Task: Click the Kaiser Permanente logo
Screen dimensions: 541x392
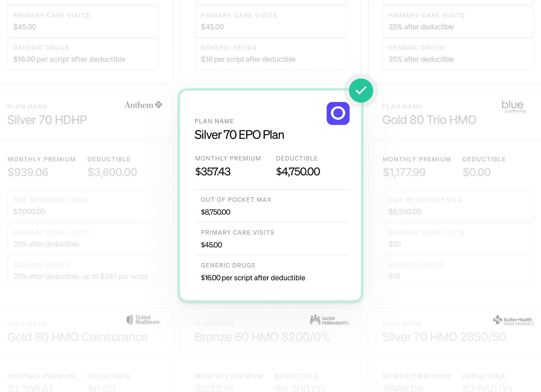Action: (330, 320)
